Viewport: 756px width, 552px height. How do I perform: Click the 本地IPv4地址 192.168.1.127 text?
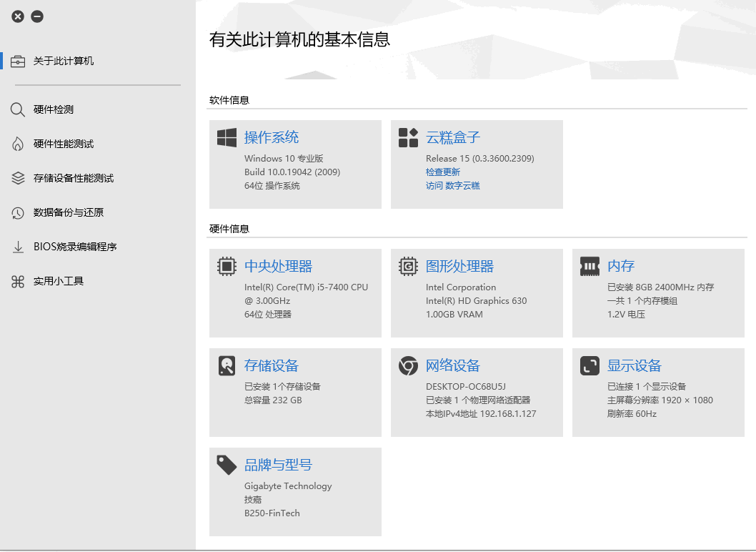[x=481, y=413]
